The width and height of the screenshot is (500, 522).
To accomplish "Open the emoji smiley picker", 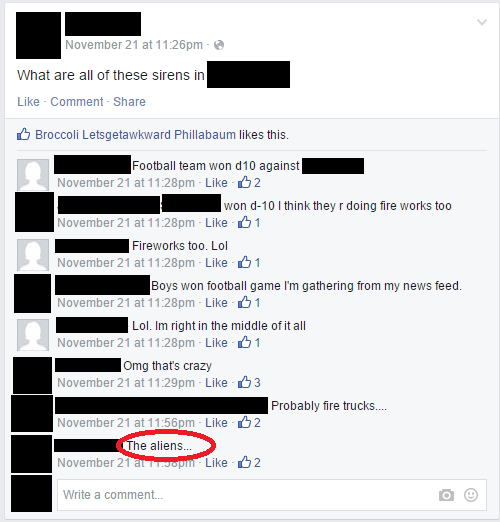I will (471, 495).
